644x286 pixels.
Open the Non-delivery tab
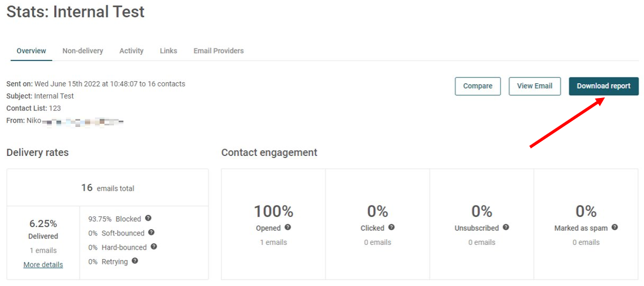pos(83,51)
